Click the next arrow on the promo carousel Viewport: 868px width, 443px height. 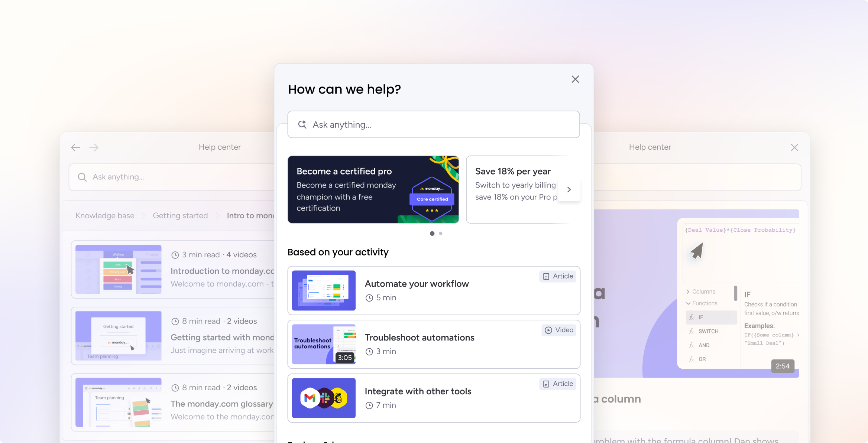pyautogui.click(x=569, y=189)
